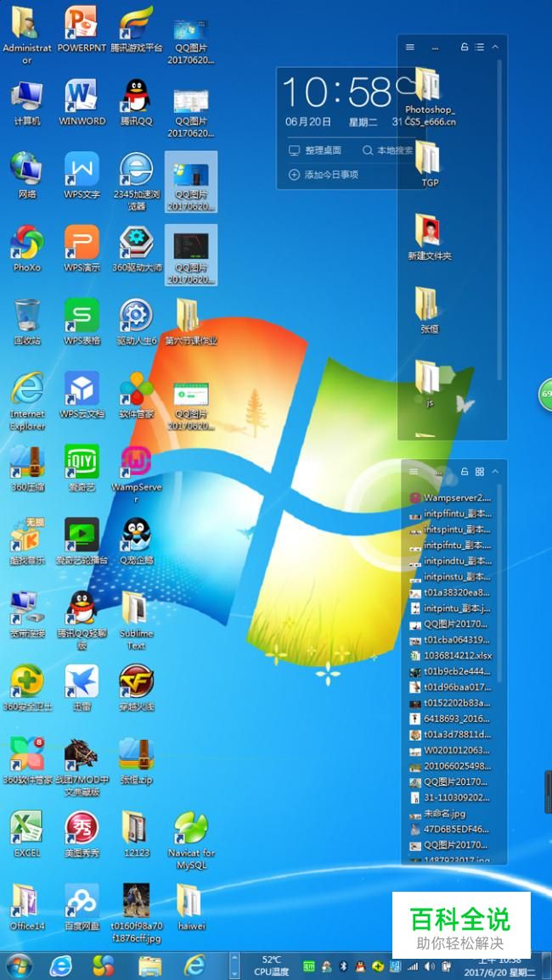Image resolution: width=552 pixels, height=980 pixels.
Task: Open the Q宠企鹅 shortcut
Action: pyautogui.click(x=137, y=541)
